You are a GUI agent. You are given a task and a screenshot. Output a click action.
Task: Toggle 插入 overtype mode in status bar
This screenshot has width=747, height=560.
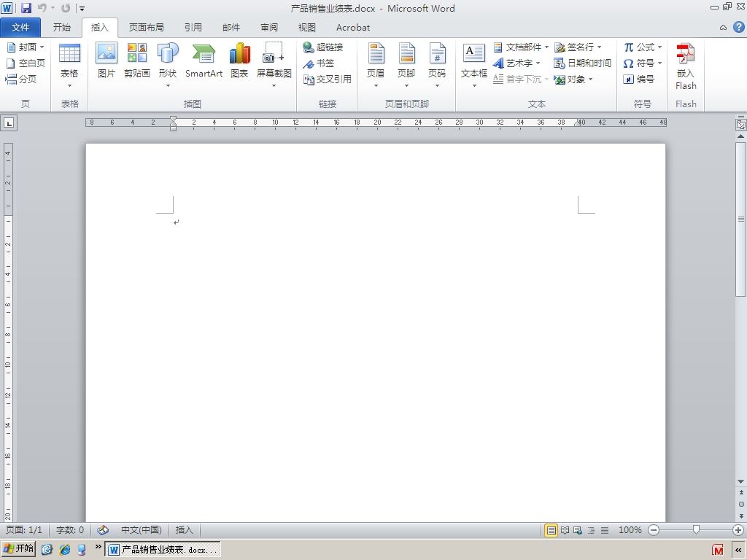[185, 530]
